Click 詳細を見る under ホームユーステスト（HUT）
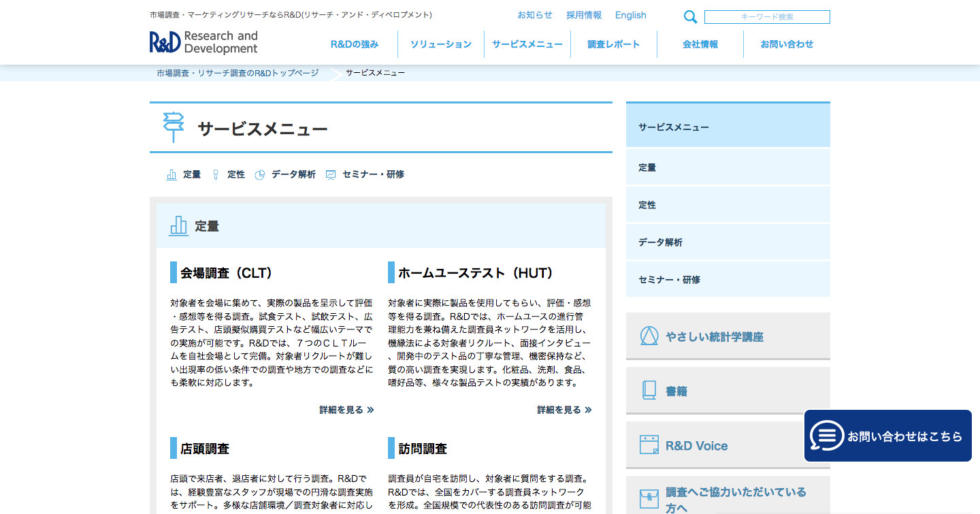Image resolution: width=980 pixels, height=514 pixels. point(564,410)
